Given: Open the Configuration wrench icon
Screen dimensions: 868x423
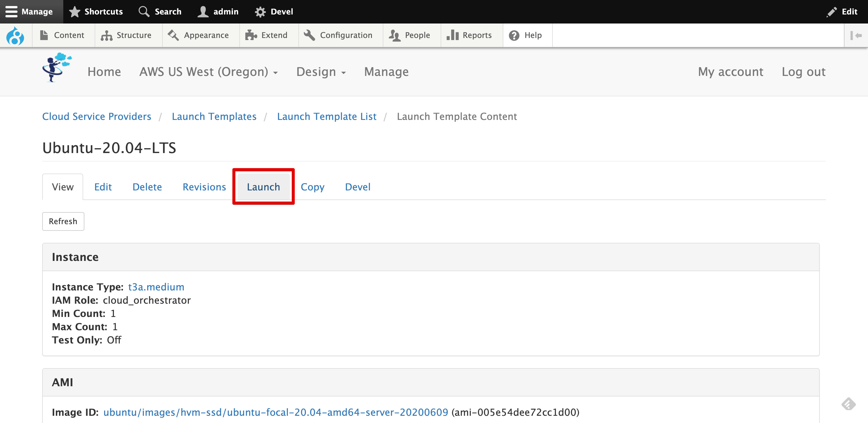Looking at the screenshot, I should [x=309, y=35].
